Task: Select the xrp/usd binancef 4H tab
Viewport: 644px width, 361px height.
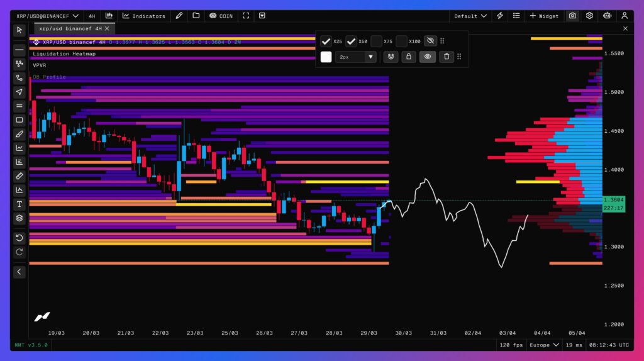Action: pos(70,29)
